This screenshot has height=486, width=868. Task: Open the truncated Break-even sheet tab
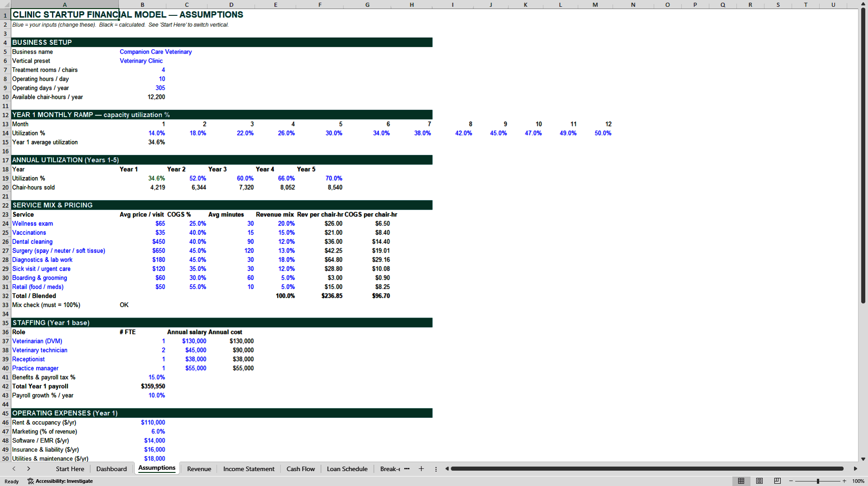click(x=390, y=469)
